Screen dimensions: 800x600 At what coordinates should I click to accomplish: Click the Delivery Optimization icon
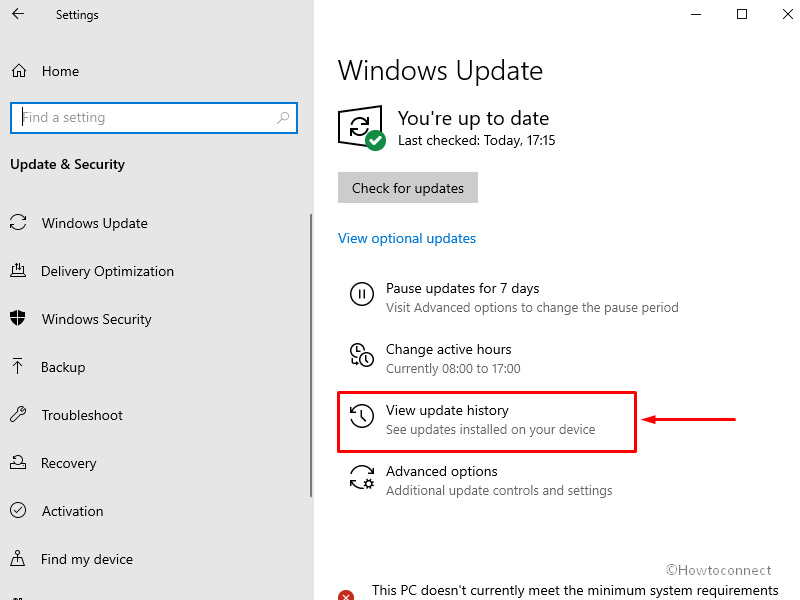[18, 270]
